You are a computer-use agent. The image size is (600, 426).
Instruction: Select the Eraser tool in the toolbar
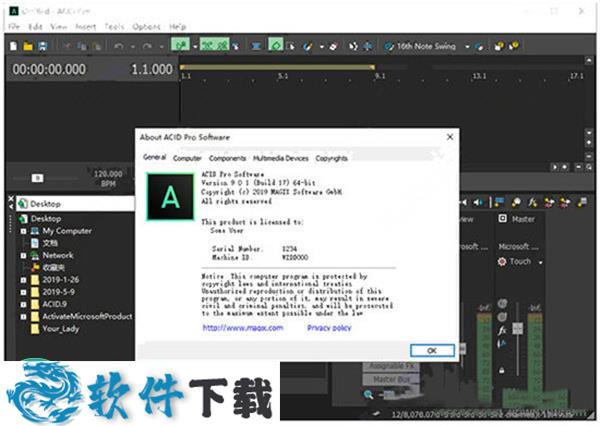tap(333, 46)
